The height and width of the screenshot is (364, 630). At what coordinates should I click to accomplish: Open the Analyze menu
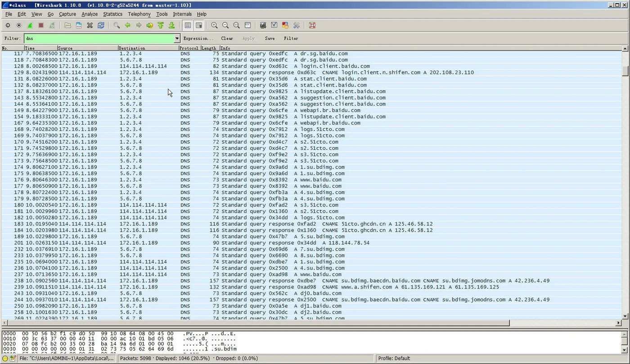pos(90,14)
